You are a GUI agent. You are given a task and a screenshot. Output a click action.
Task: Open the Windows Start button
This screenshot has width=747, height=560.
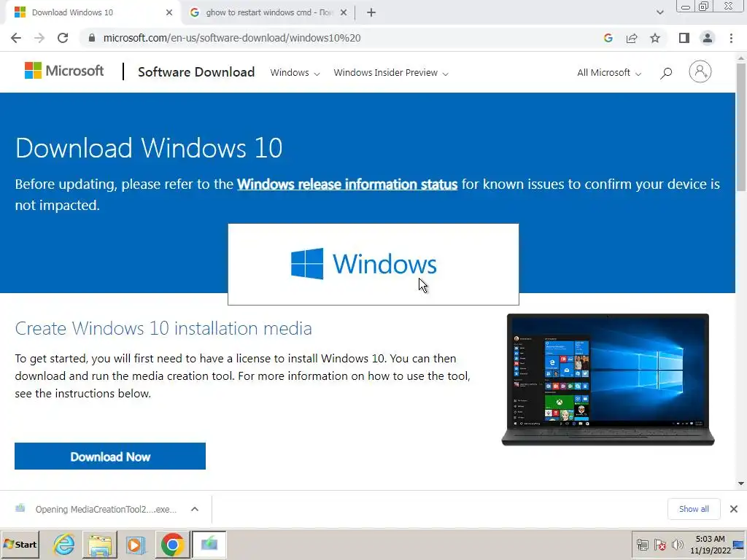(20, 544)
